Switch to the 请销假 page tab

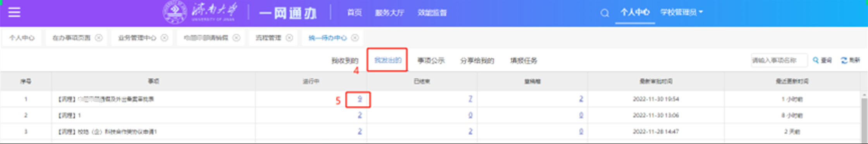point(206,38)
